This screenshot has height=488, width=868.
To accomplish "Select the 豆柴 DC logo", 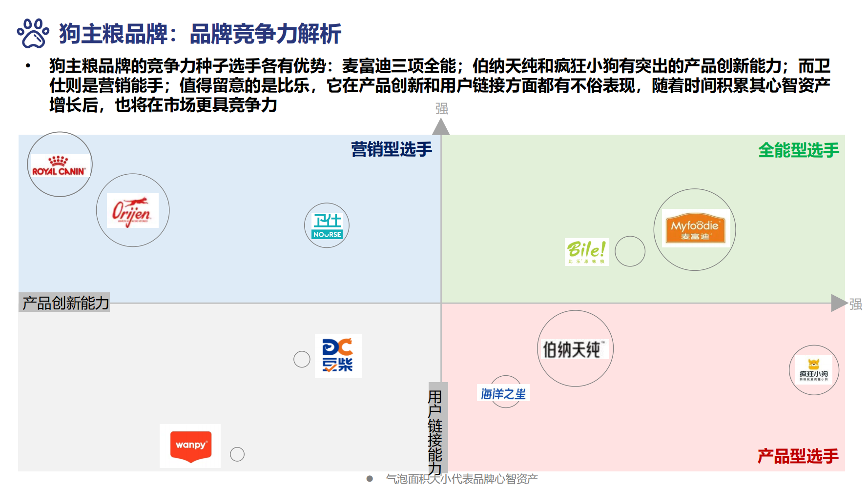I will click(338, 356).
